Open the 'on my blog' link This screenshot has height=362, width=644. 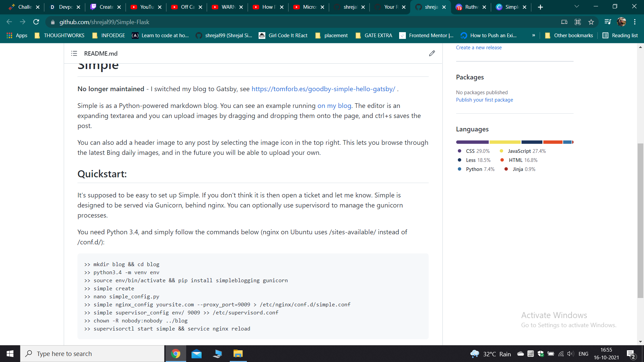(x=334, y=106)
